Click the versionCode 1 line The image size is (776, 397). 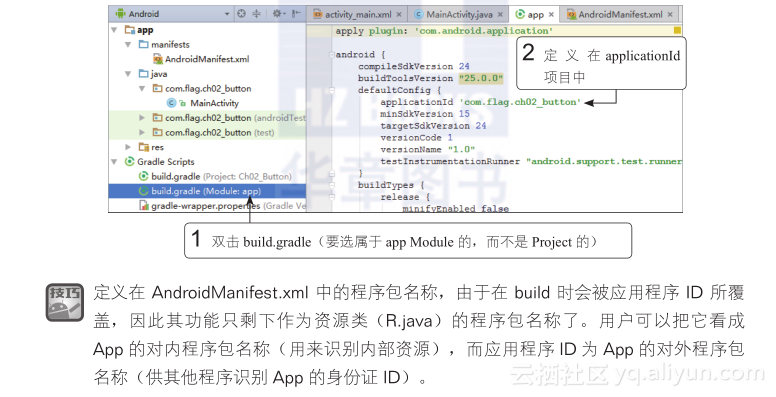(x=416, y=138)
